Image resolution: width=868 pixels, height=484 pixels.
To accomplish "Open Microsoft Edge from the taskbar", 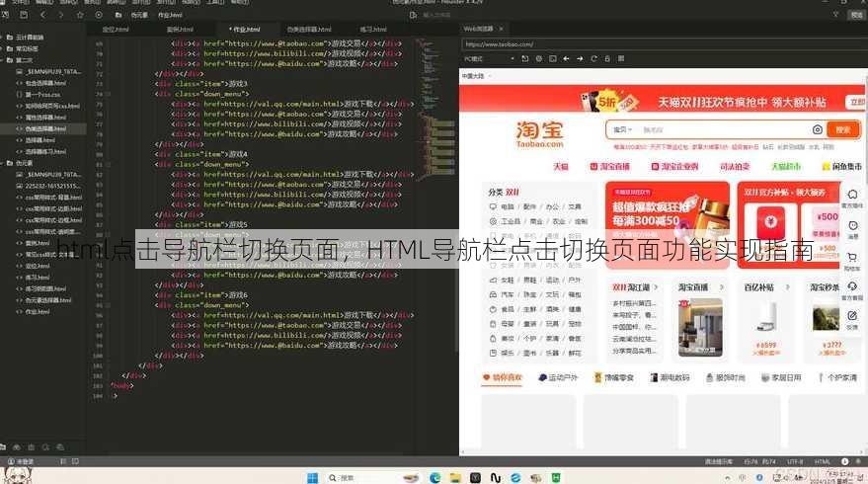I will tap(434, 477).
